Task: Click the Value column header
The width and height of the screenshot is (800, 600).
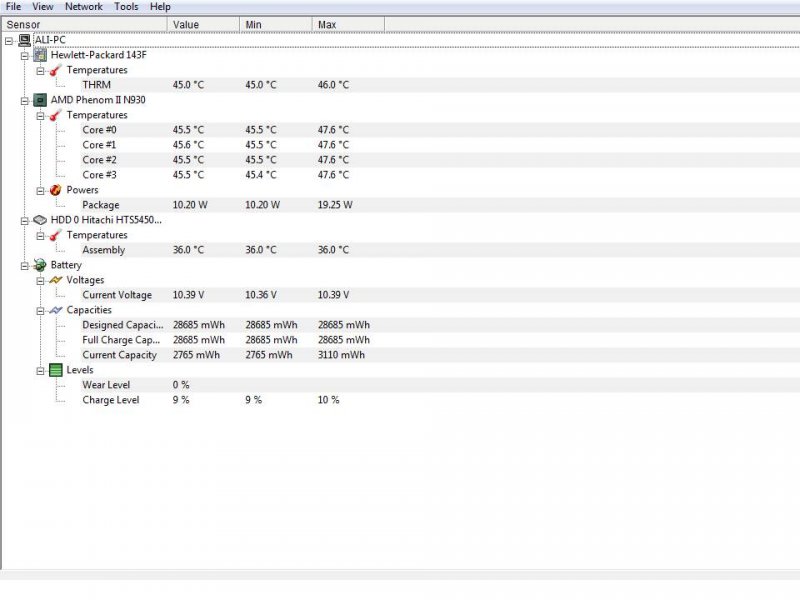Action: click(204, 24)
